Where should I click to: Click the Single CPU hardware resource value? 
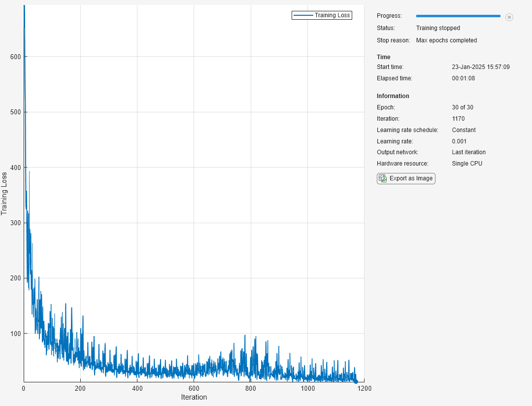[x=467, y=164]
